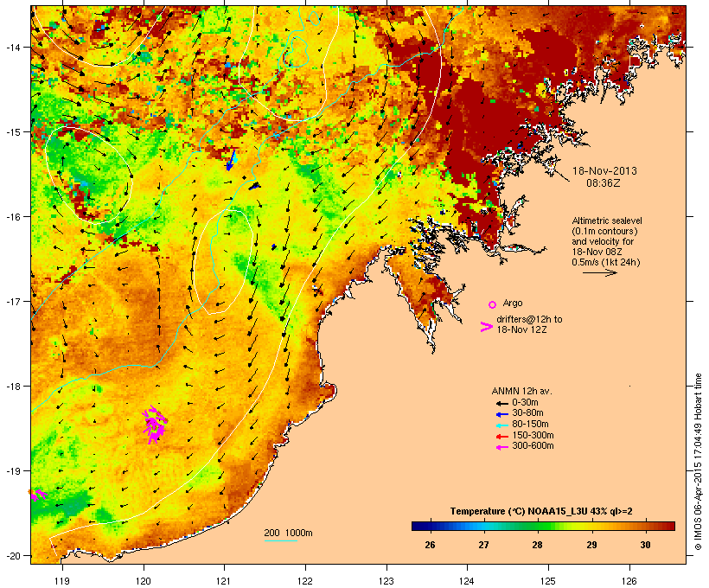
Task: Click the 0.5m/s velocity scale arrow
Action: tap(600, 272)
